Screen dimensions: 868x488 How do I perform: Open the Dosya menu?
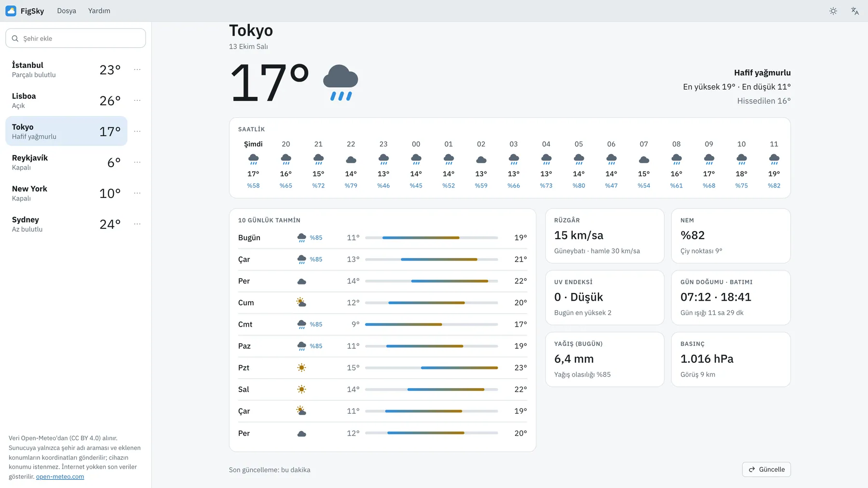coord(67,11)
